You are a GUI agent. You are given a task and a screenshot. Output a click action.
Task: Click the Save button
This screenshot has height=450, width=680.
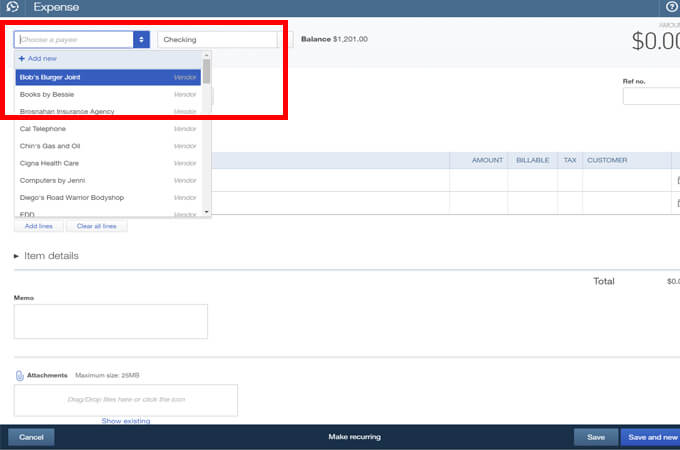[x=596, y=437]
